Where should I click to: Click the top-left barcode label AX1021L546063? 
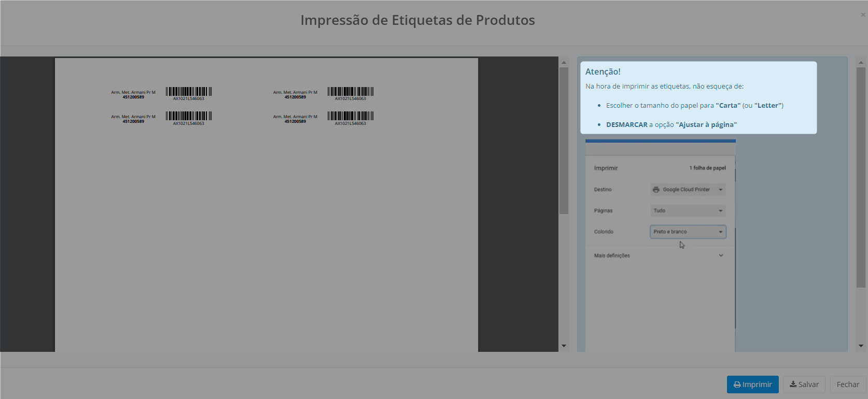click(x=189, y=93)
